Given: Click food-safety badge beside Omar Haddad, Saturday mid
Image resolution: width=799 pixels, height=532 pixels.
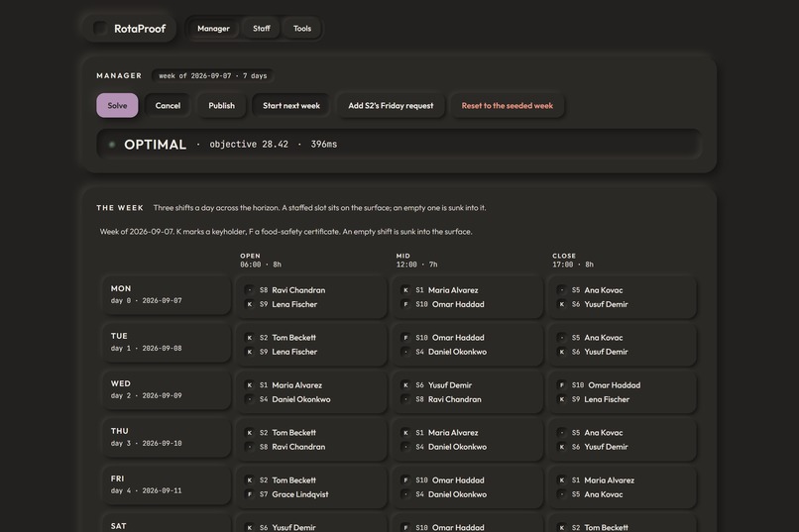Looking at the screenshot, I should pos(405,527).
